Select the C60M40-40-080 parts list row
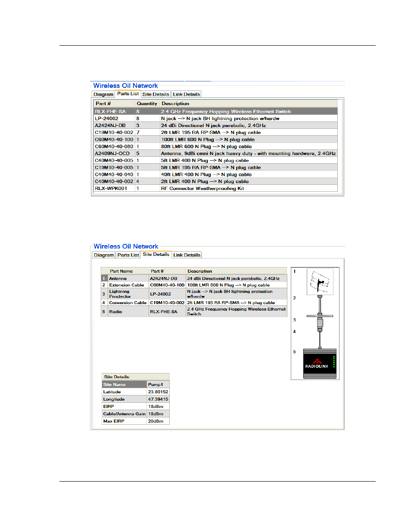Viewport: 411px width, 532px height. [215, 146]
